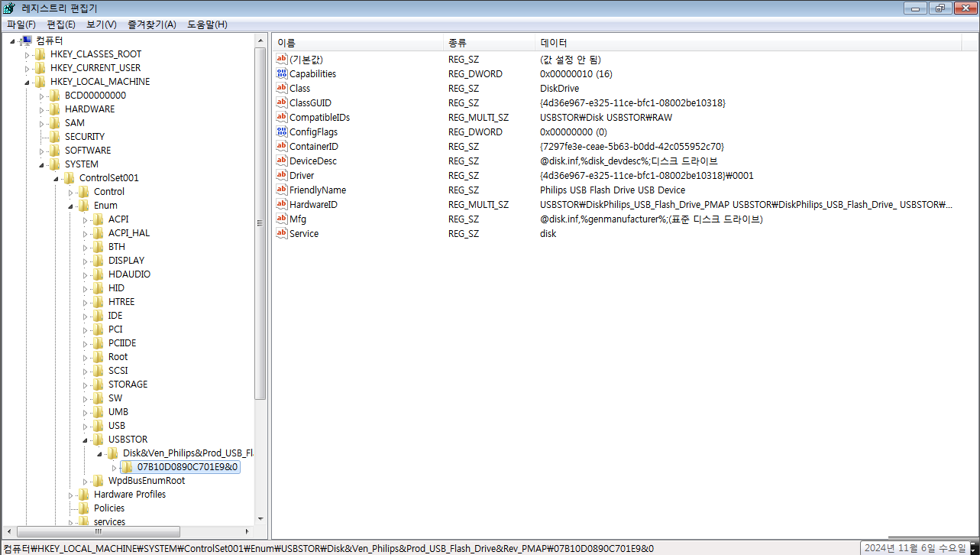This screenshot has width=980, height=555.
Task: Click the DiskDrive data of Class
Action: [x=559, y=89]
